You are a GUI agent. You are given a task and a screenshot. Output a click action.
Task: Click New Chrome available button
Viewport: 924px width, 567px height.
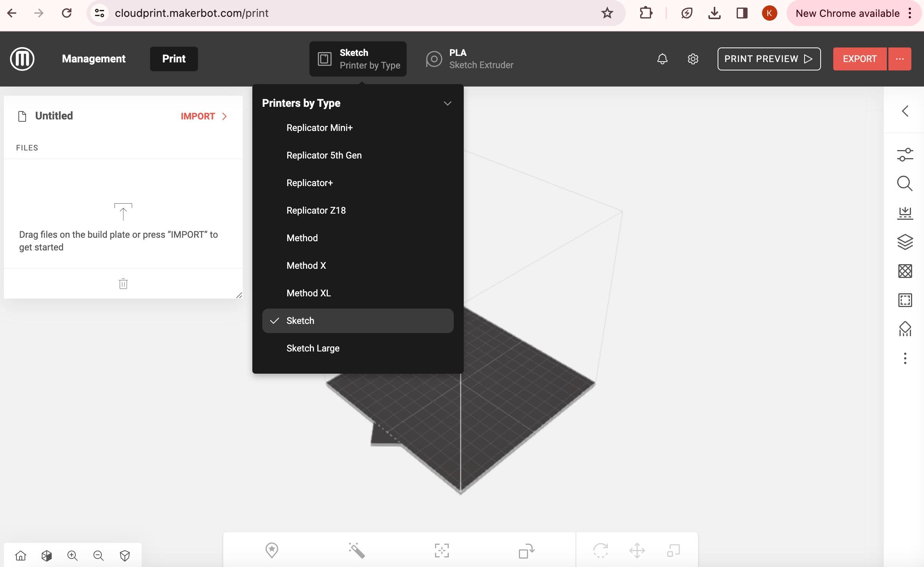pyautogui.click(x=854, y=13)
